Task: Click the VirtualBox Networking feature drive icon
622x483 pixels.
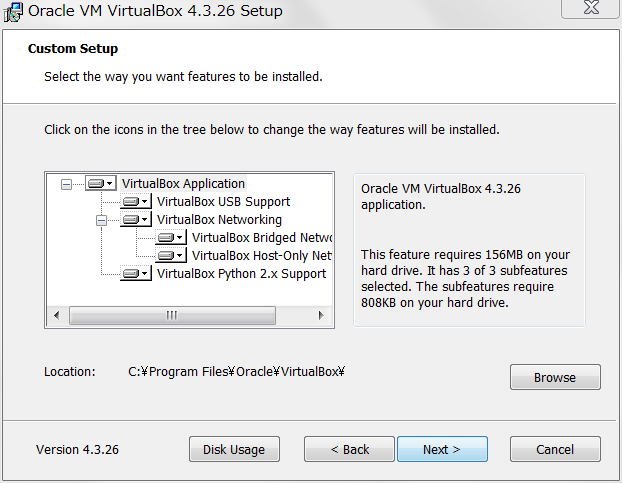Action: (136, 220)
